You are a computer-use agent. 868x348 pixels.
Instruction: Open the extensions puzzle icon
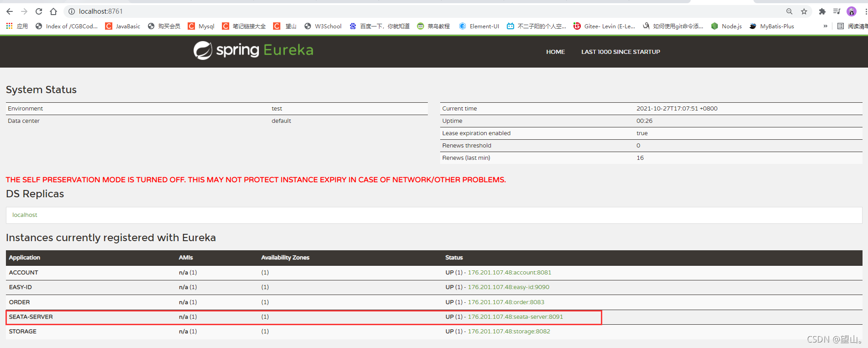pos(822,11)
